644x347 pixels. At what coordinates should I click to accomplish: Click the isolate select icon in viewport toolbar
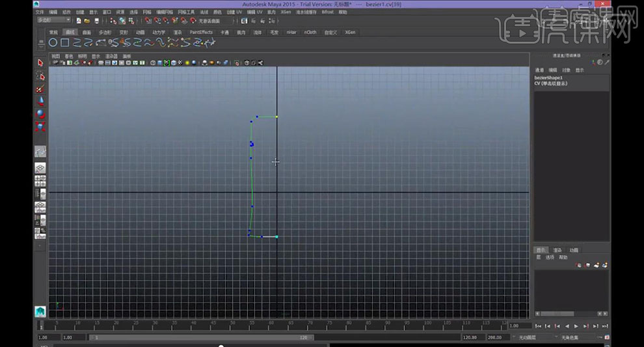pos(237,63)
